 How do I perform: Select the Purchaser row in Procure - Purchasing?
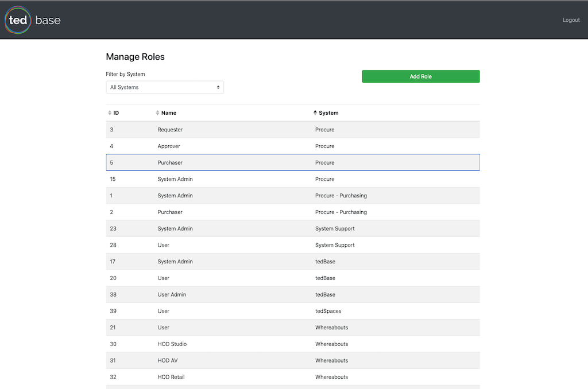click(293, 212)
